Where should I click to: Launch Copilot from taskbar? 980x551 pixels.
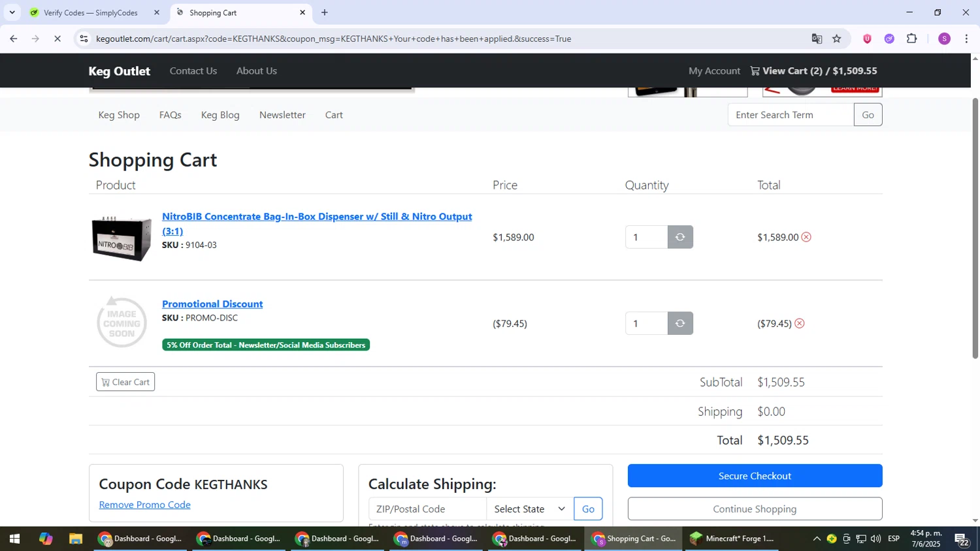(45, 539)
